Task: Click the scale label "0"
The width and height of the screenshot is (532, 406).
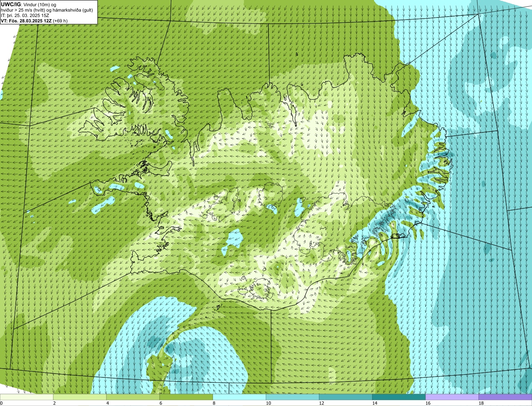Action: (1, 403)
